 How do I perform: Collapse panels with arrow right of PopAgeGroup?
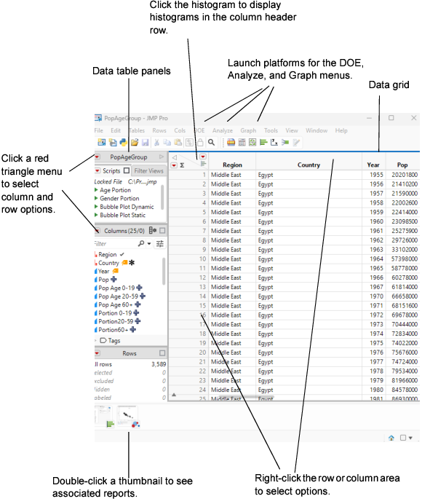click(x=162, y=157)
